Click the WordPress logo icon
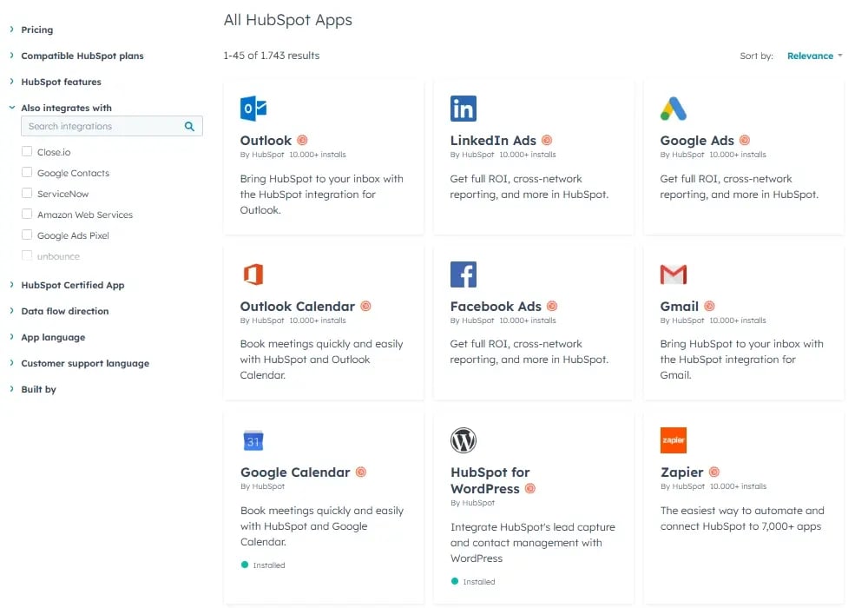The height and width of the screenshot is (608, 868). [463, 440]
